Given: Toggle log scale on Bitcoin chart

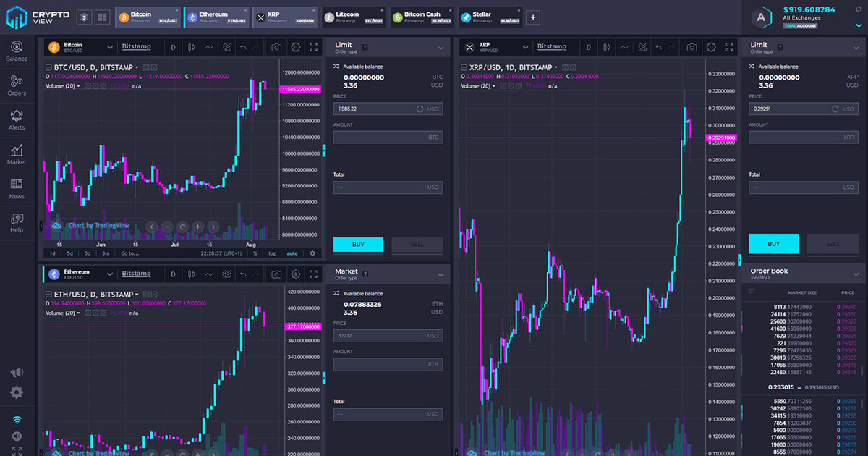Looking at the screenshot, I should point(272,253).
